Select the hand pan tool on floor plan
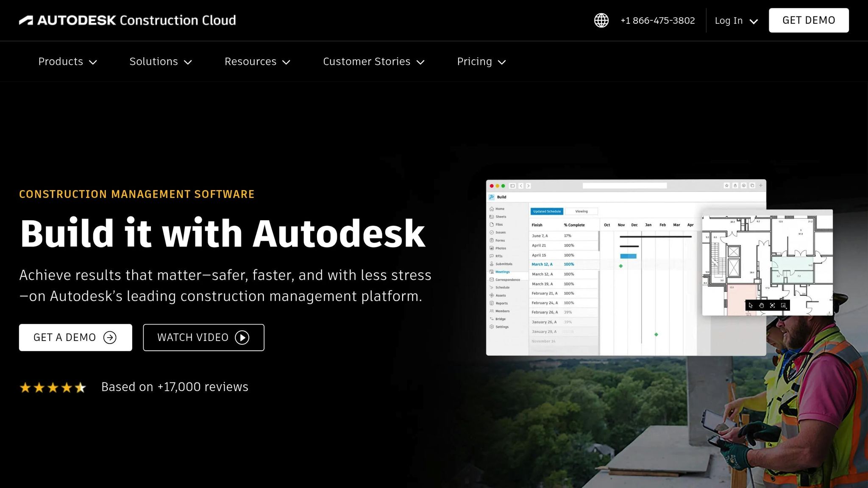 [x=762, y=305]
